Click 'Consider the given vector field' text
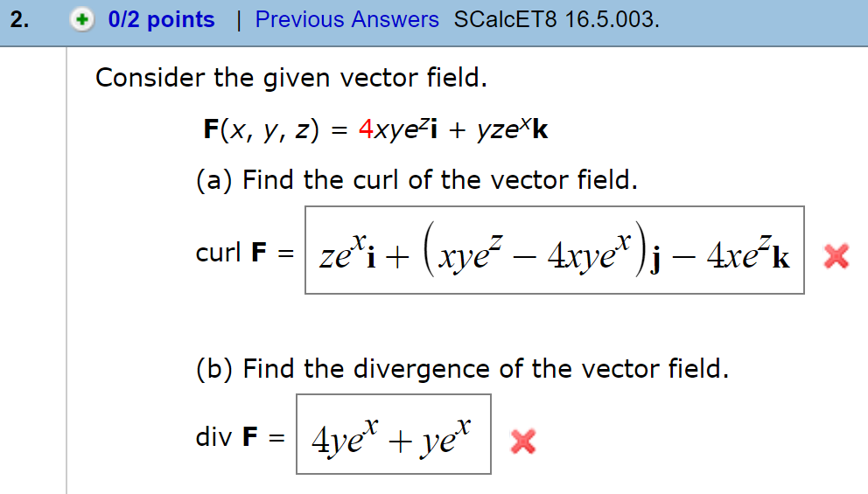This screenshot has height=494, width=868. point(291,78)
